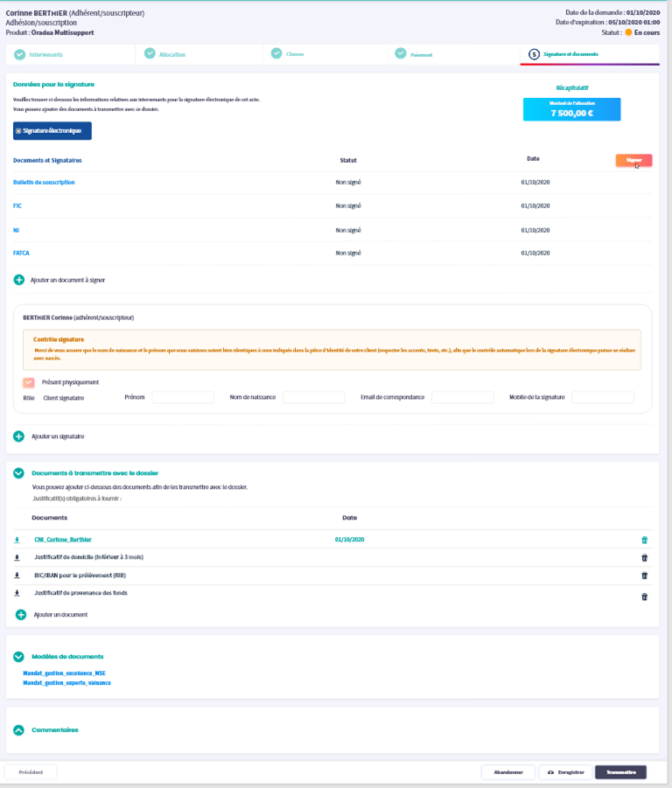Download the Justificatif de provenance des fonds
This screenshot has width=672, height=788.
point(17,593)
